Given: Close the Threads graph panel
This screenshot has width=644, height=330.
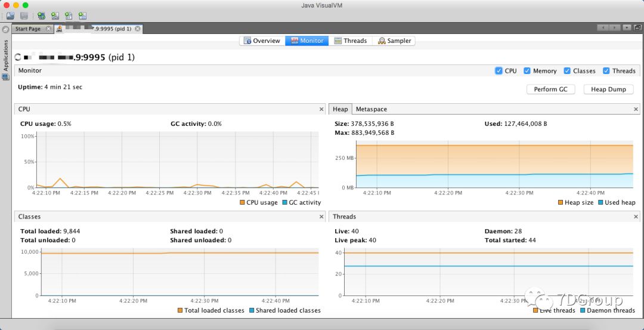Looking at the screenshot, I should tap(636, 217).
